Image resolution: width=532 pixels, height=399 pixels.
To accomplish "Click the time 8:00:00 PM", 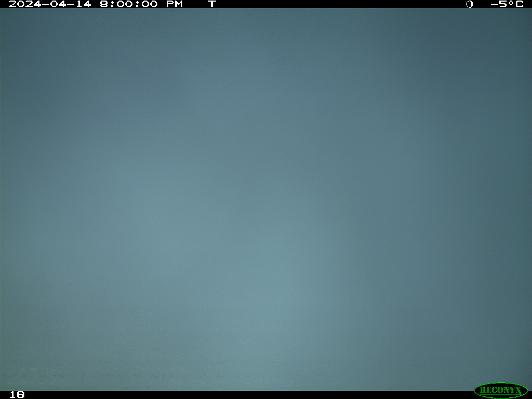I will [x=142, y=4].
